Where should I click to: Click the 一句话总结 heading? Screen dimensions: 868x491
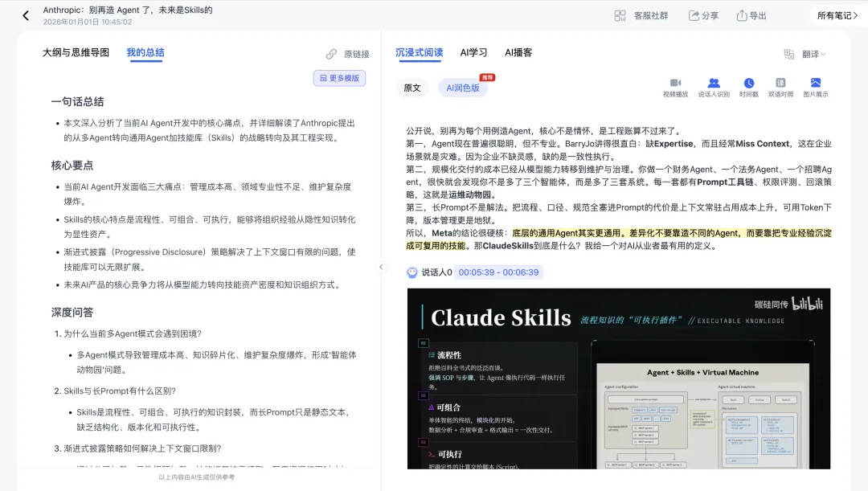pos(77,101)
